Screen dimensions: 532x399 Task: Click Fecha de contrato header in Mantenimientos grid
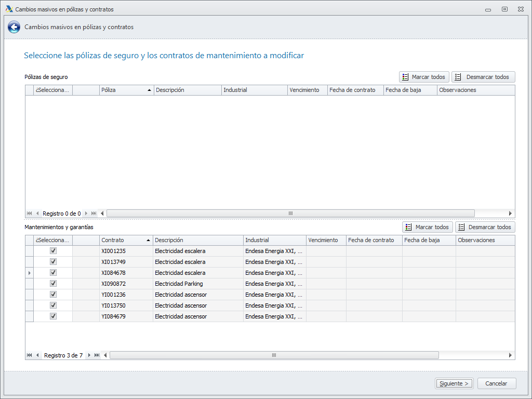pyautogui.click(x=374, y=240)
